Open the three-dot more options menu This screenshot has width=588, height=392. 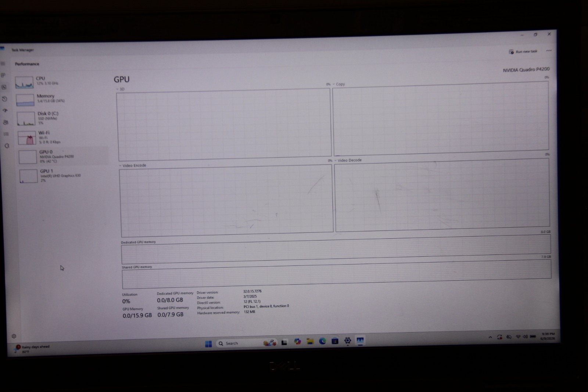549,51
